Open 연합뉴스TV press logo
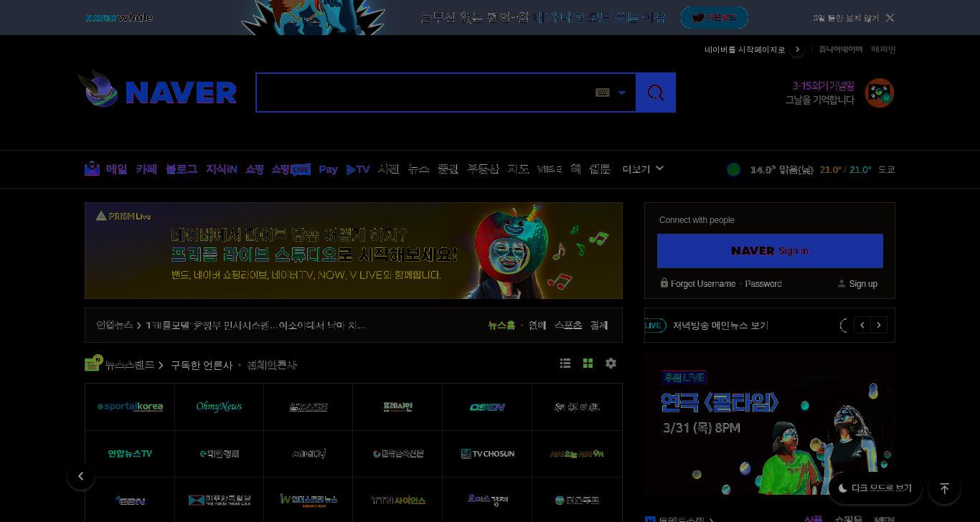The width and height of the screenshot is (980, 522). (x=130, y=453)
